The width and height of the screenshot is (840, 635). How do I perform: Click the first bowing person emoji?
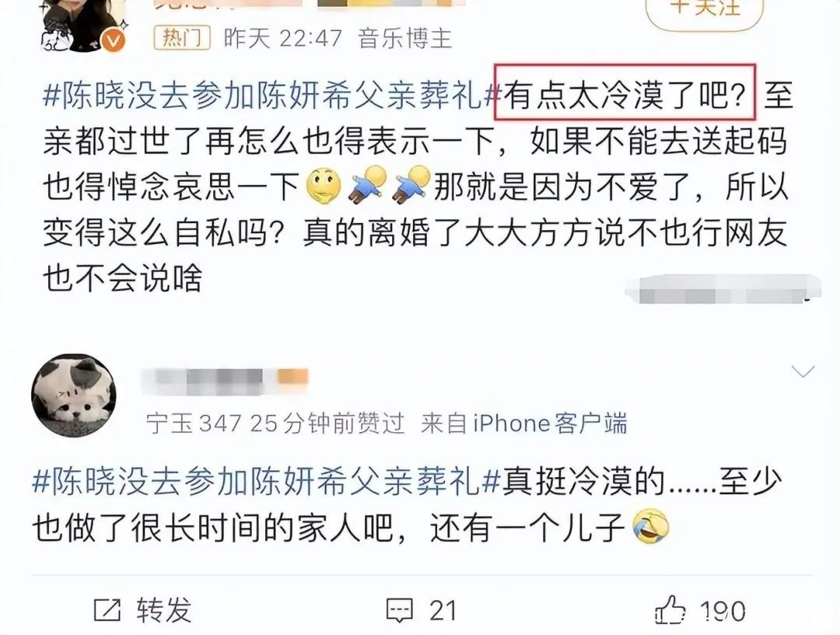coord(368,185)
